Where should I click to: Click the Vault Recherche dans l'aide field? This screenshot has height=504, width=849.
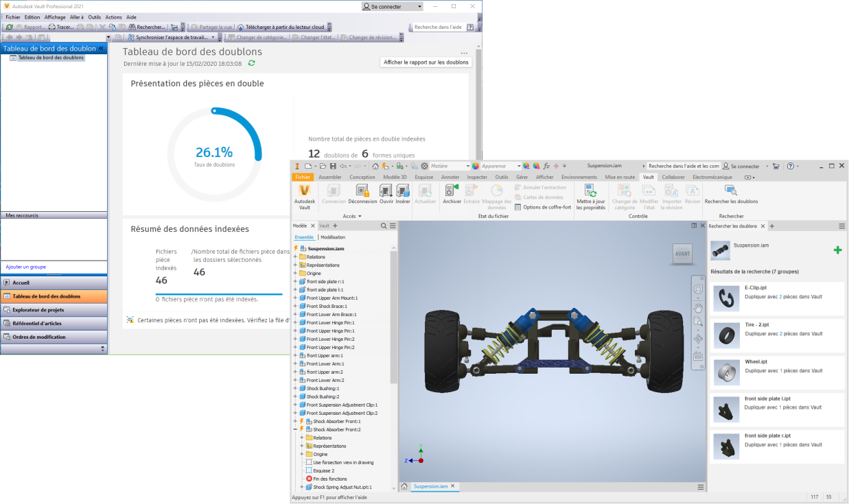coord(439,27)
